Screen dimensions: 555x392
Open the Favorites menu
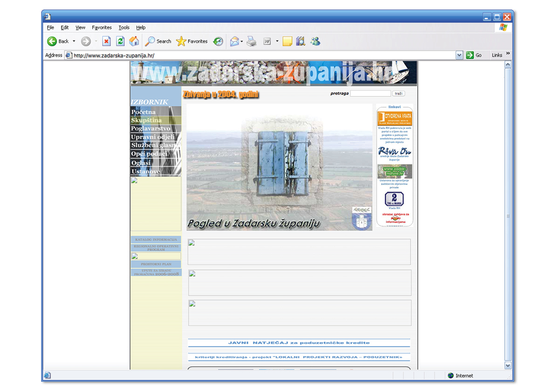pos(102,27)
